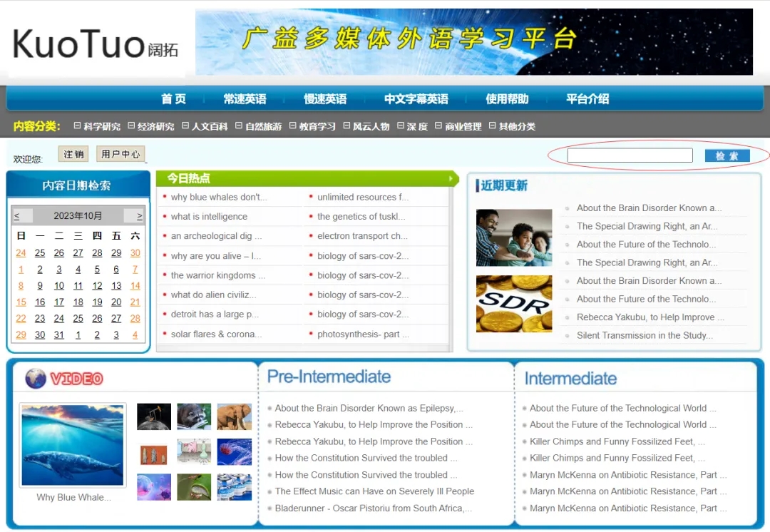Select October 18 in the calendar
This screenshot has height=532, width=770.
tap(78, 302)
